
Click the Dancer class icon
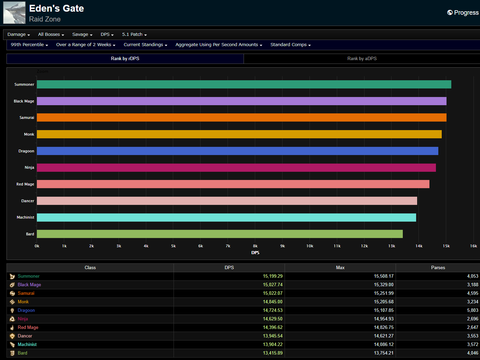click(x=12, y=336)
